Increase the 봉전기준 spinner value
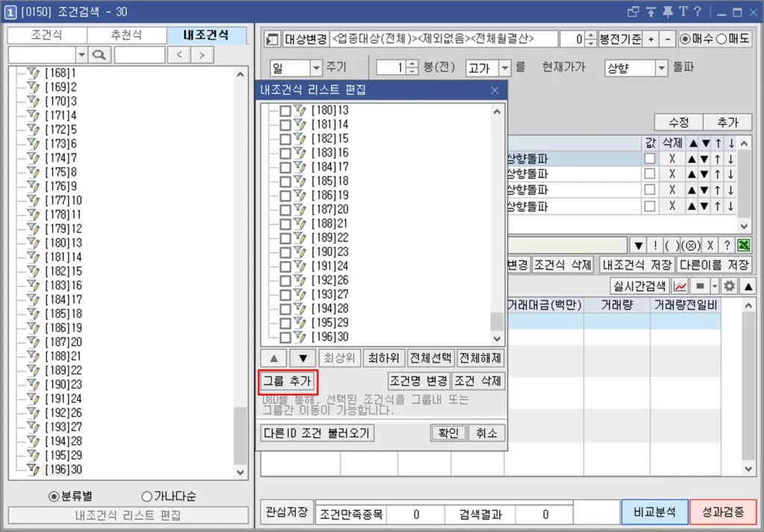Viewport: 764px width, 532px height. (591, 35)
